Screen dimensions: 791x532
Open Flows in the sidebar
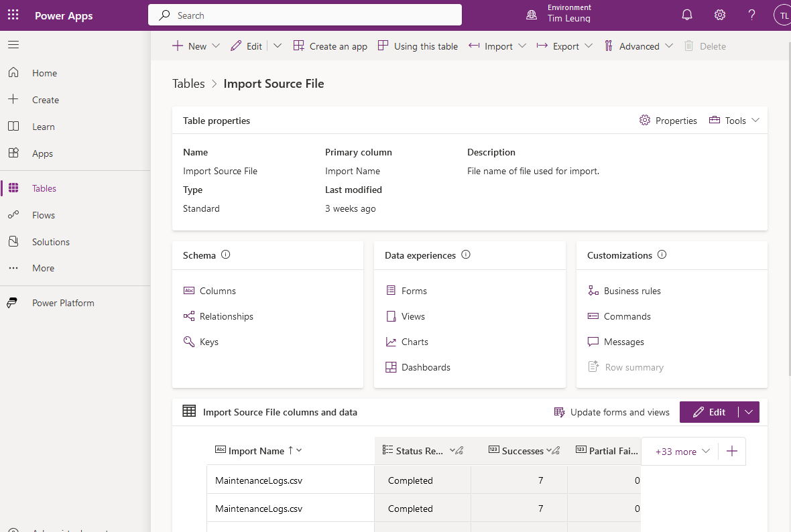click(x=44, y=215)
